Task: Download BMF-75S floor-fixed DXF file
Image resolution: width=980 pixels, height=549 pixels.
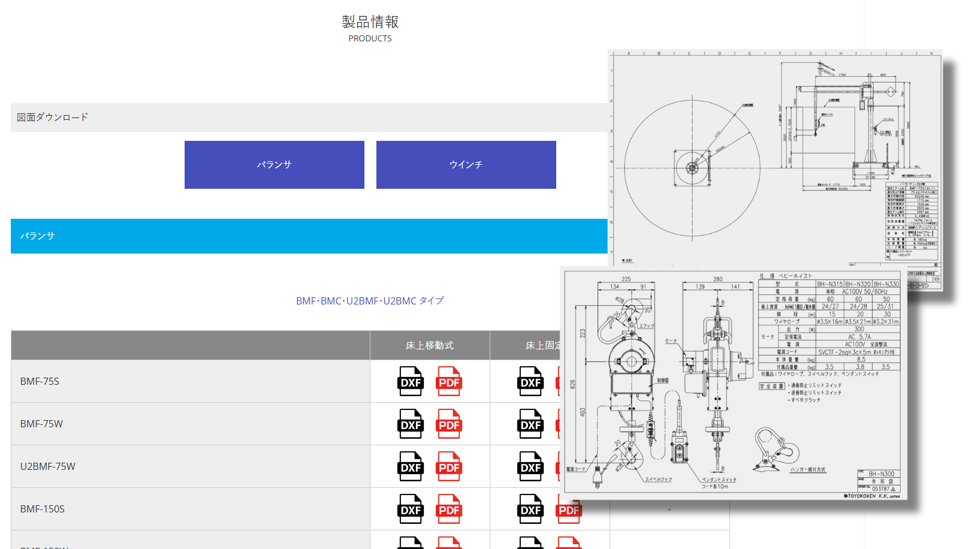Action: click(x=530, y=381)
